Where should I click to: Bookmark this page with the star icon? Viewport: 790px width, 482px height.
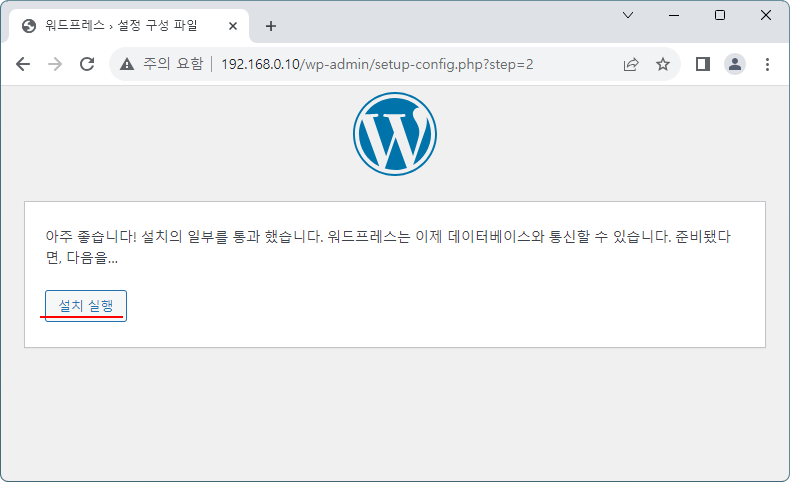tap(663, 64)
